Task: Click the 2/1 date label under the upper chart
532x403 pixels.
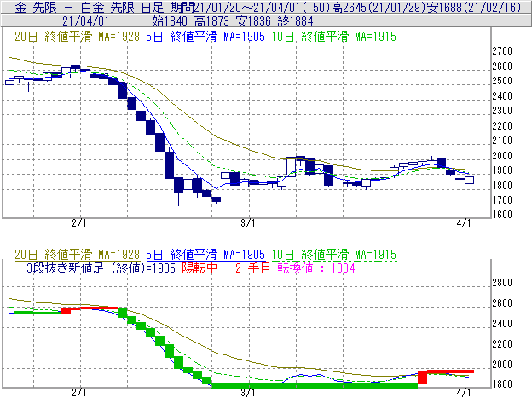Action: click(x=79, y=223)
